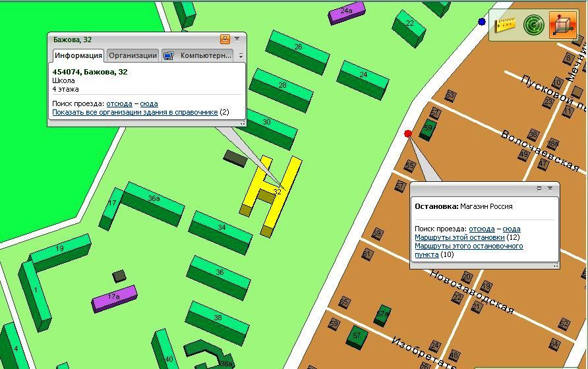The width and height of the screenshot is (588, 369).
Task: Pin the Бажова, 32 info card
Action: tap(225, 40)
